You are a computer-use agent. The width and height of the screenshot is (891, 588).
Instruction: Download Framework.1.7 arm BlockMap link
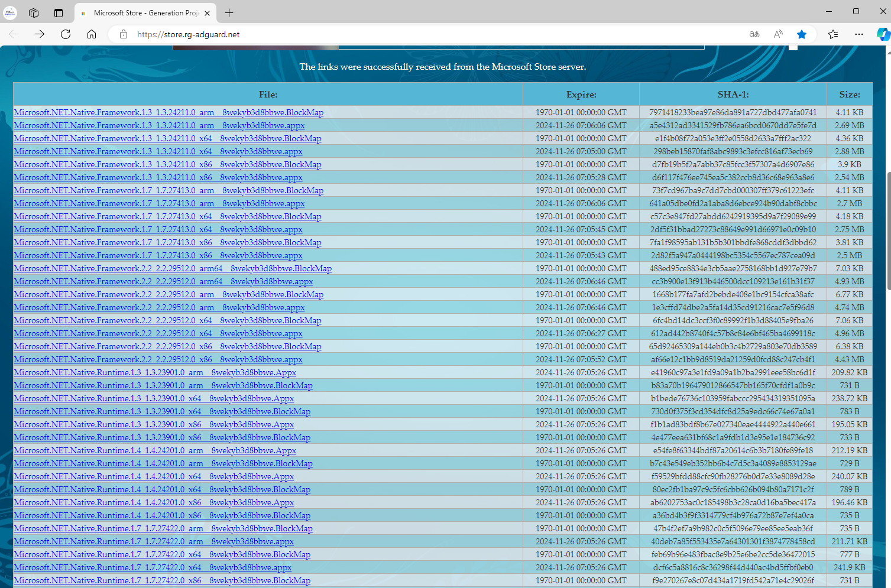tap(169, 190)
